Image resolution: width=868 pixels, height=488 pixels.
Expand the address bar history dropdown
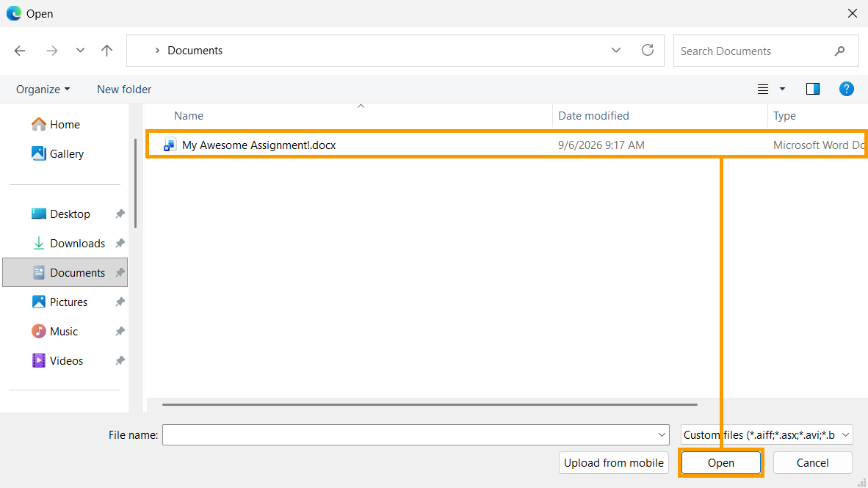(616, 51)
